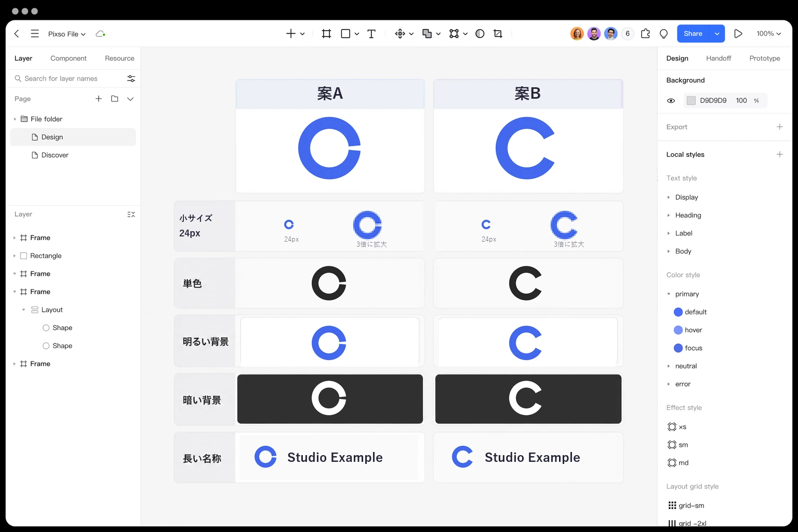
Task: Select the Frame tool in toolbar
Action: [x=326, y=34]
